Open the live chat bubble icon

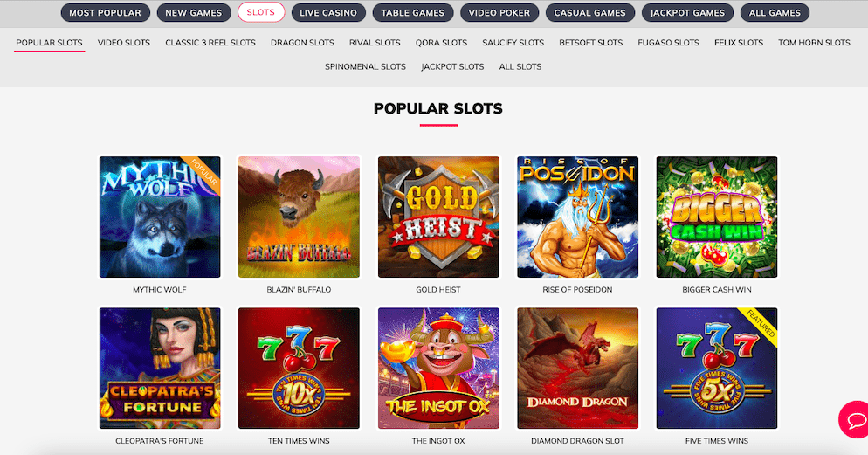(x=854, y=419)
